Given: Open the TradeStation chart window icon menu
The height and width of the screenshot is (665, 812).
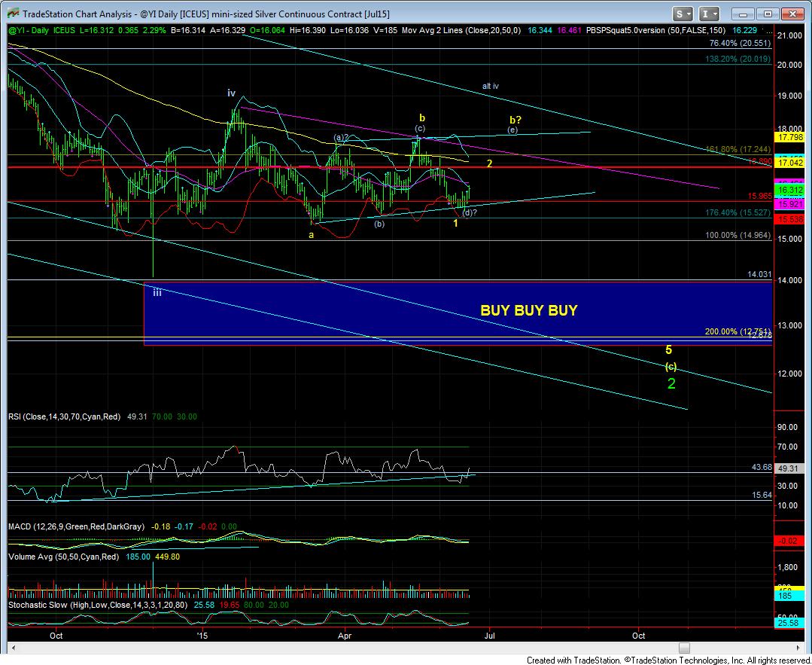Looking at the screenshot, I should point(13,14).
